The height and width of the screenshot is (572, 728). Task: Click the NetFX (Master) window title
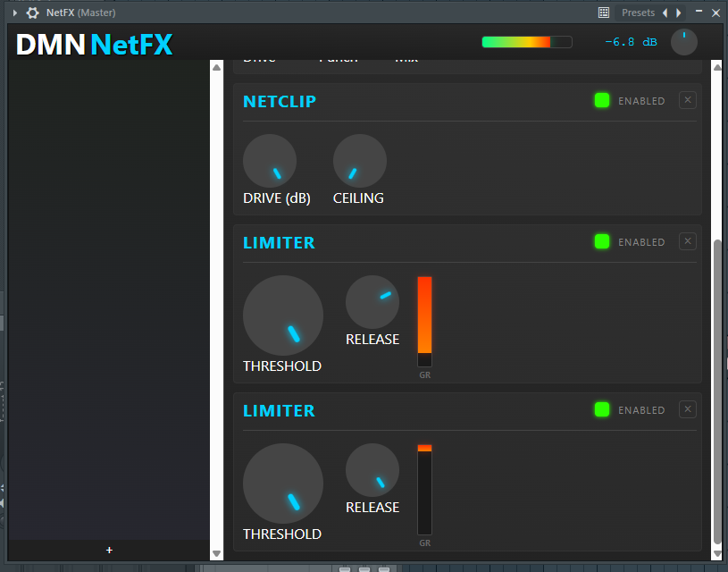click(x=80, y=13)
